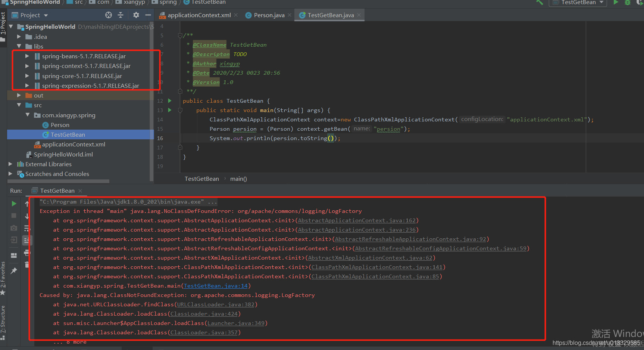
Task: Open TestGetBean.java:14 stack trace link
Action: [x=216, y=286]
